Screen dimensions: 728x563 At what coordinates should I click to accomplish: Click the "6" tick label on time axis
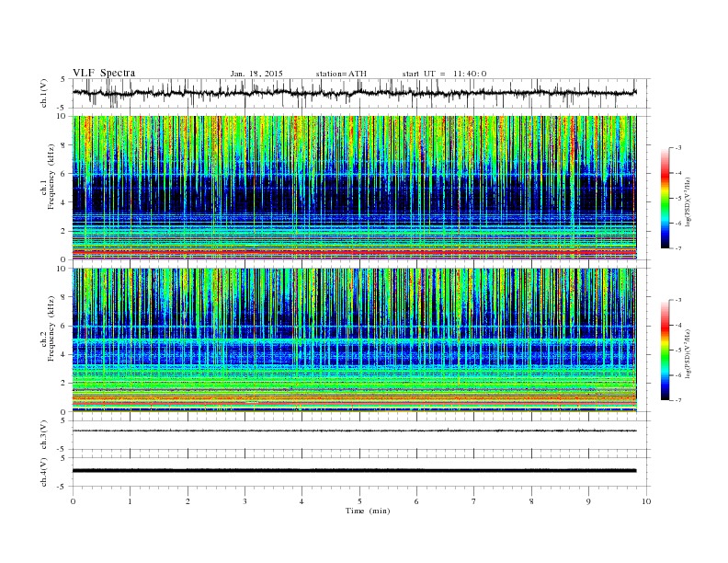tap(416, 501)
